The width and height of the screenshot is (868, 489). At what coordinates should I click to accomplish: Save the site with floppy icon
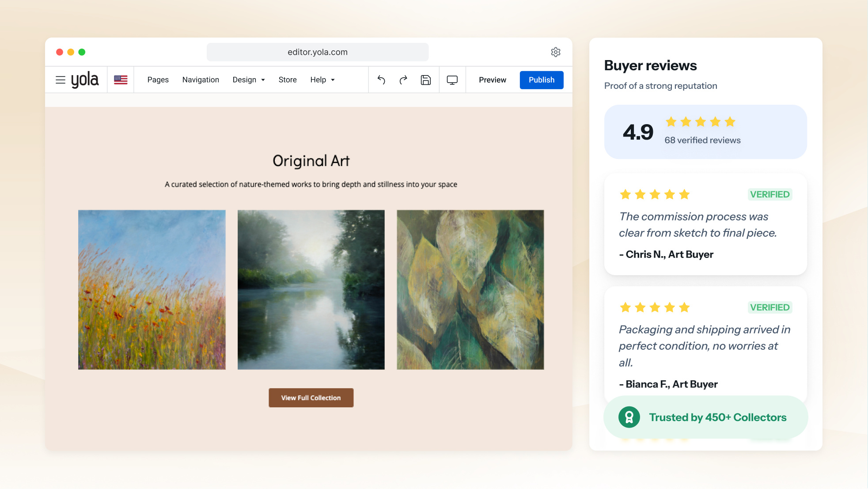426,80
